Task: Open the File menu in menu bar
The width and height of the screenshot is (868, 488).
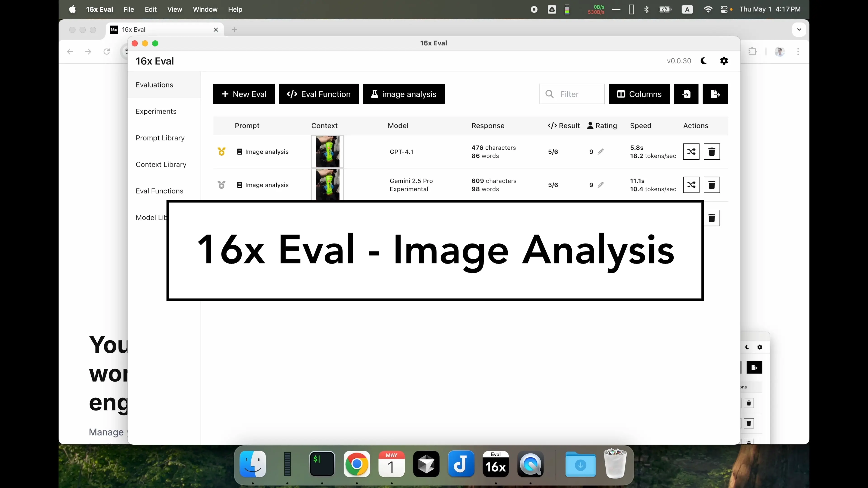Action: [129, 9]
